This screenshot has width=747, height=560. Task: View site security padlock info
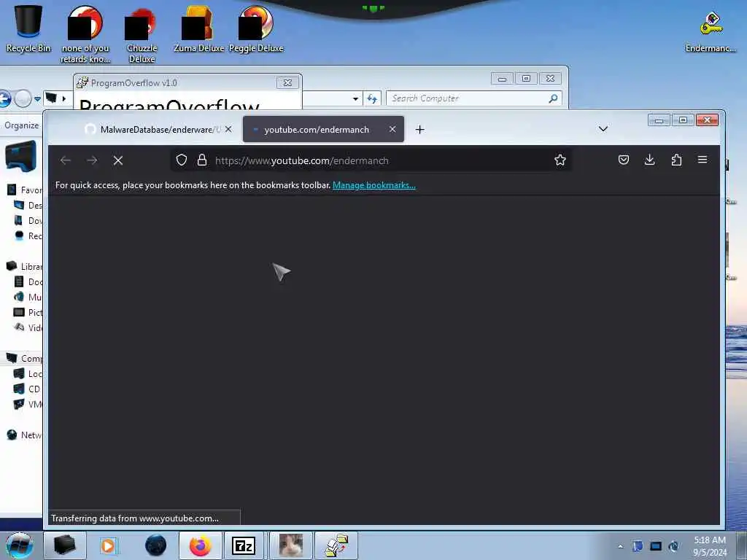202,160
